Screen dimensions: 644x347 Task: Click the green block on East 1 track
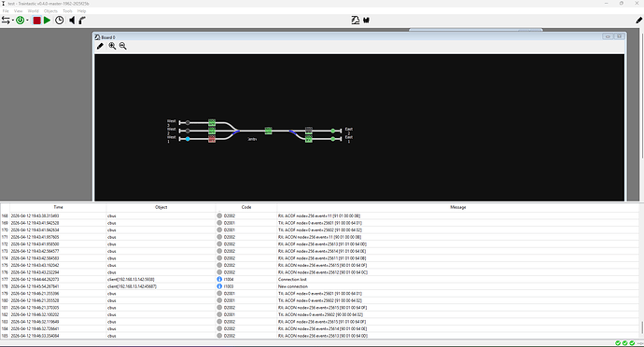click(x=309, y=139)
